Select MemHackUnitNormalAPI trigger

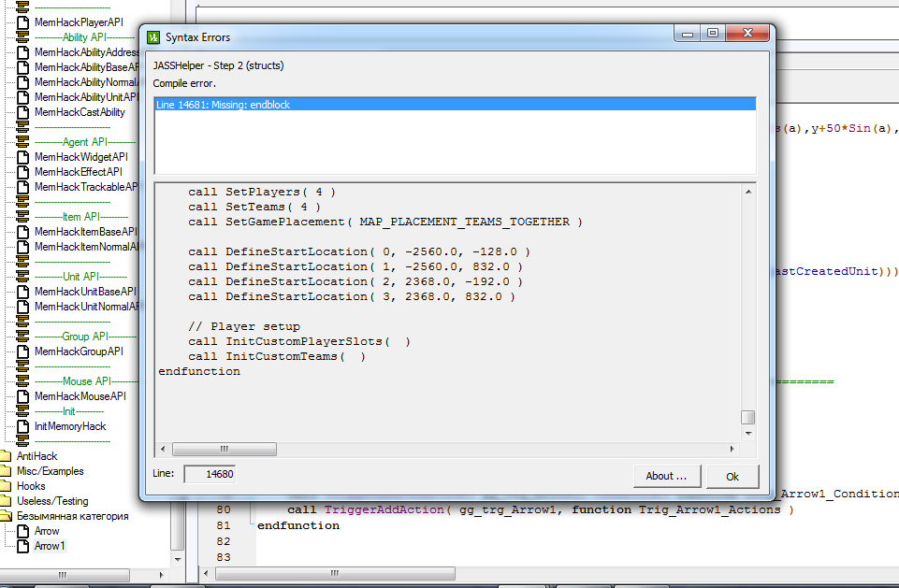[x=86, y=307]
